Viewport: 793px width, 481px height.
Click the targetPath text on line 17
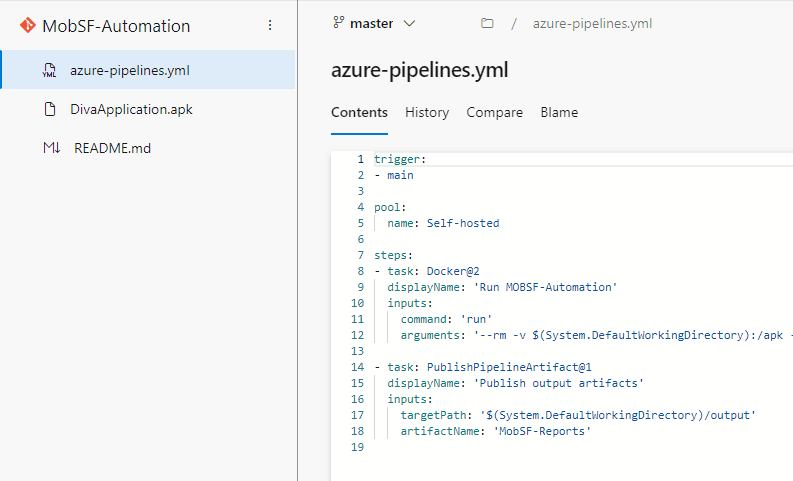coord(578,415)
